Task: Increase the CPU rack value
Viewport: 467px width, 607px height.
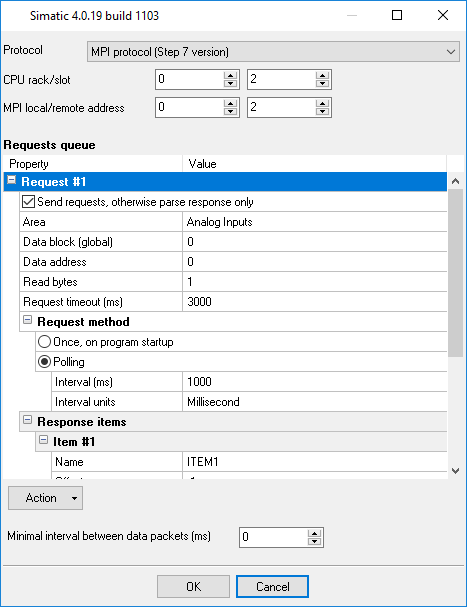Action: [x=230, y=75]
